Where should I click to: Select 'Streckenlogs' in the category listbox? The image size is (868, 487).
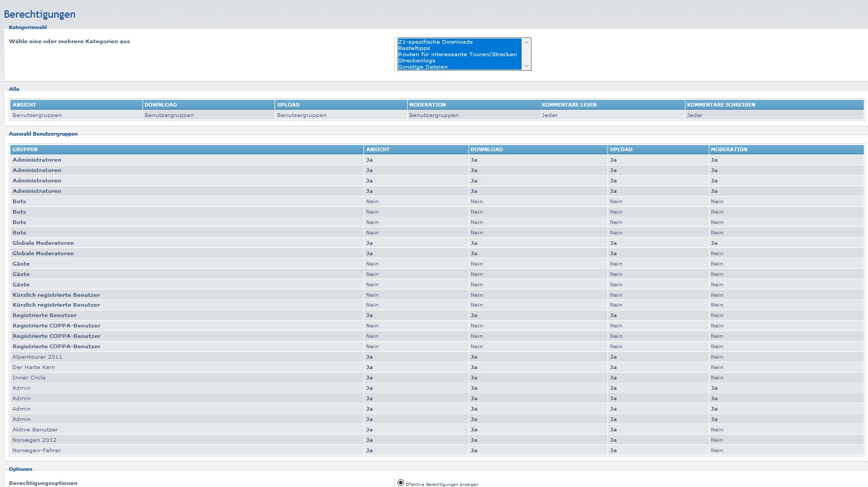click(417, 61)
